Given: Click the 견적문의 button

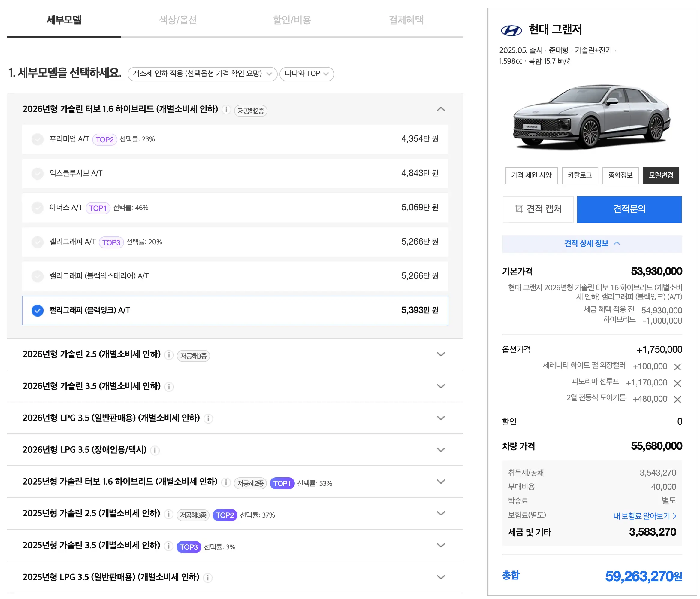Looking at the screenshot, I should click(629, 209).
